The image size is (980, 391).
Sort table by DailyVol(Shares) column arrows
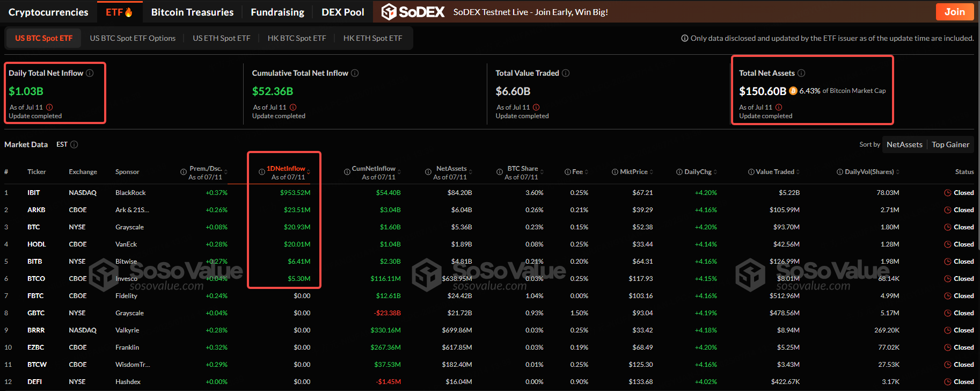(898, 172)
